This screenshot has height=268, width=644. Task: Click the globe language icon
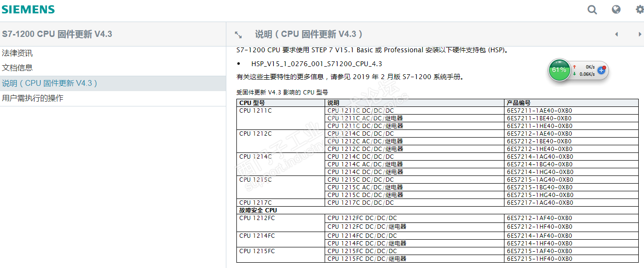616,10
